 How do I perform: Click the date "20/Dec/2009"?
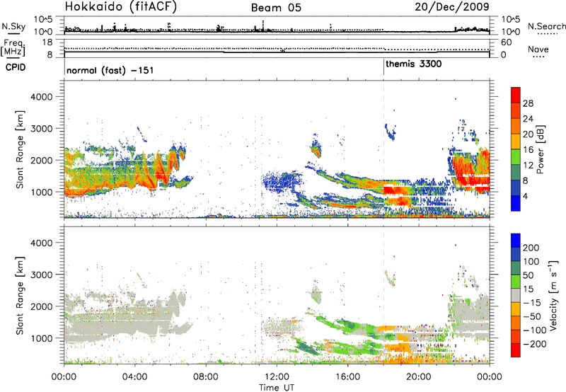click(x=452, y=6)
